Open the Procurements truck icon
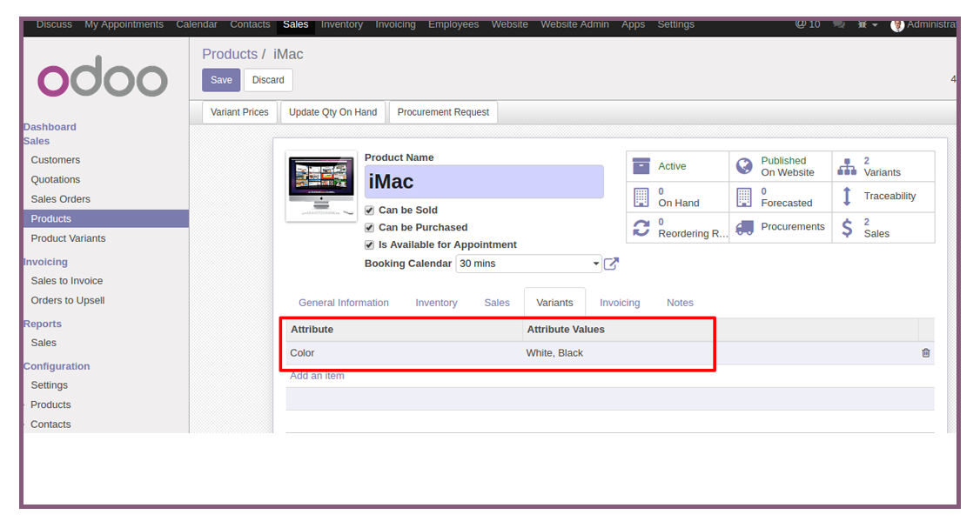This screenshot has height=528, width=980. 744,227
